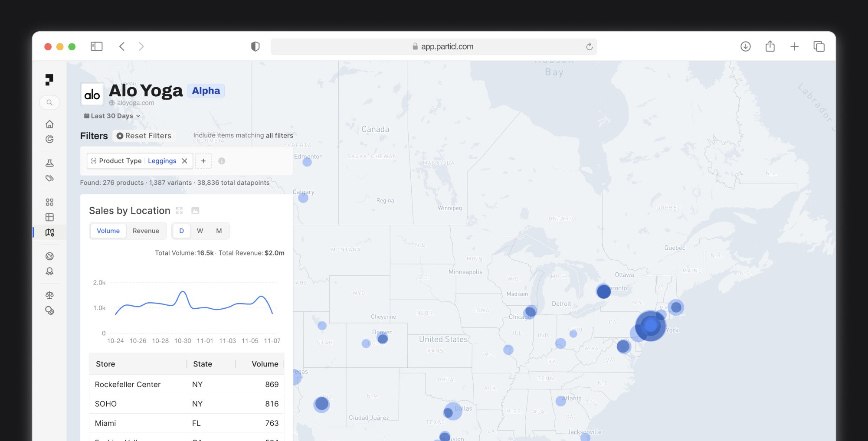The image size is (868, 441).
Task: Add a new filter with plus button
Action: (x=203, y=161)
